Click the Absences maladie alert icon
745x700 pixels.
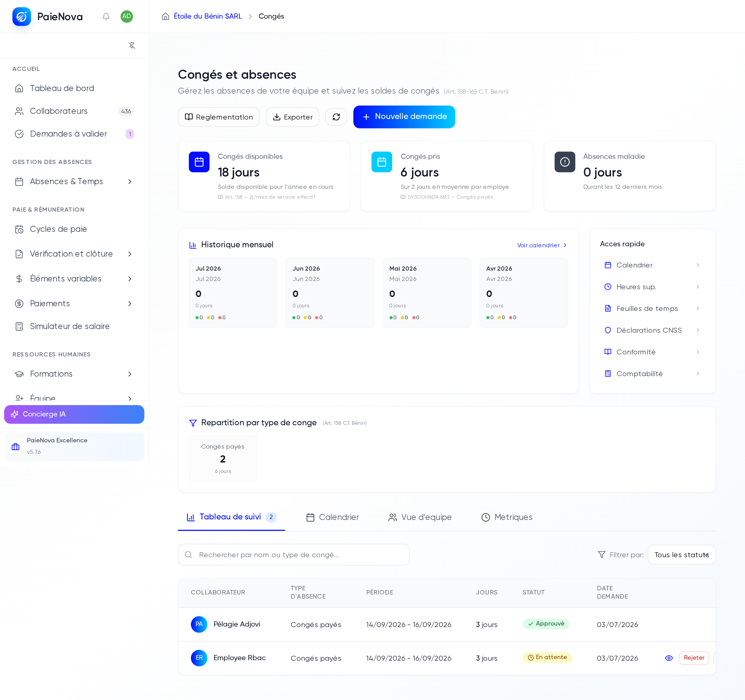coord(565,162)
